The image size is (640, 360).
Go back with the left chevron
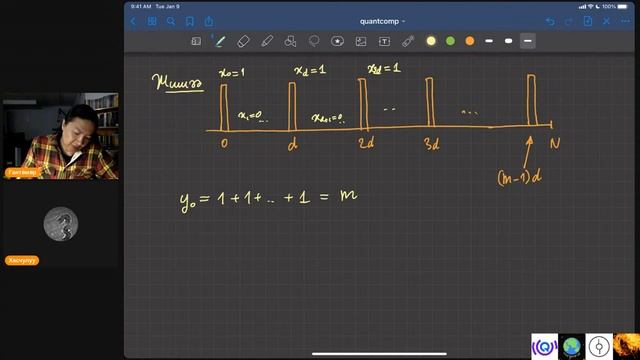pyautogui.click(x=133, y=21)
